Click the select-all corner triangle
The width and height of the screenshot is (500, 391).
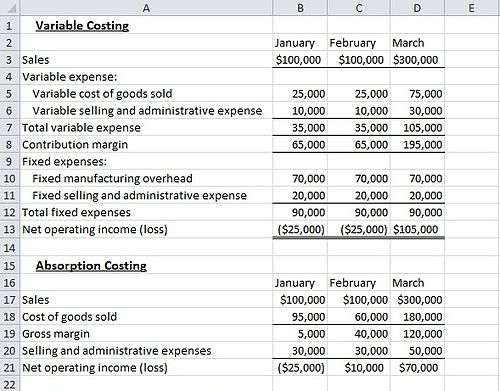click(10, 7)
